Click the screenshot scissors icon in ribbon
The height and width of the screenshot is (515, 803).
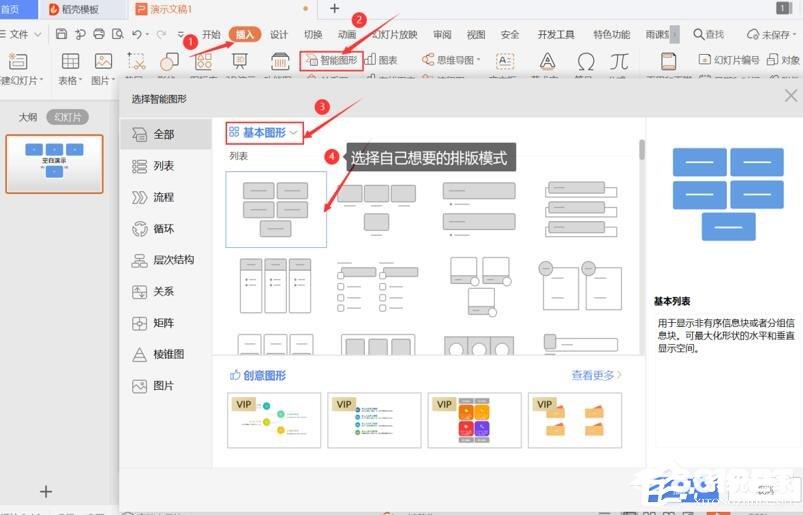[136, 61]
